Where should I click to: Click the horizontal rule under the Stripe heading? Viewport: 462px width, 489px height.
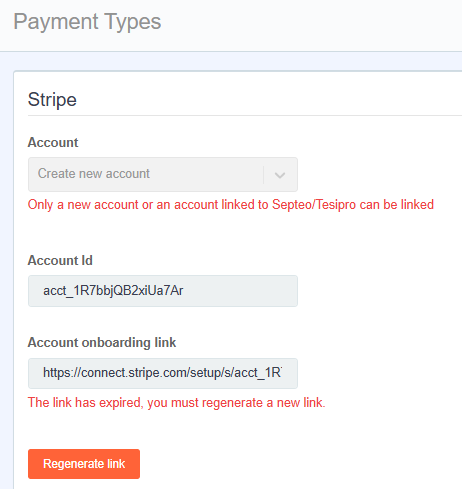pyautogui.click(x=245, y=116)
